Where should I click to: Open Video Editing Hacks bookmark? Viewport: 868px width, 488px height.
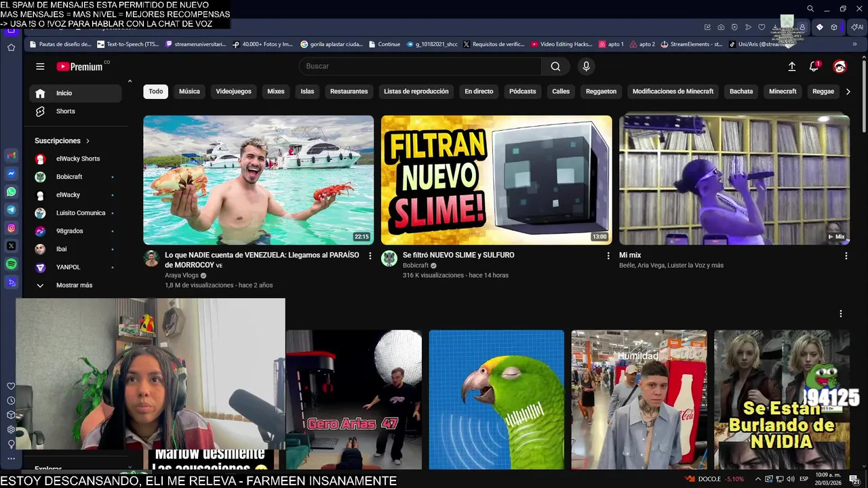click(x=561, y=44)
